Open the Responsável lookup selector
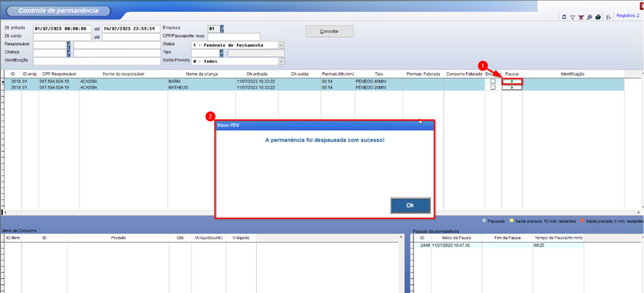Screen dimensions: 644x293 pos(69,45)
